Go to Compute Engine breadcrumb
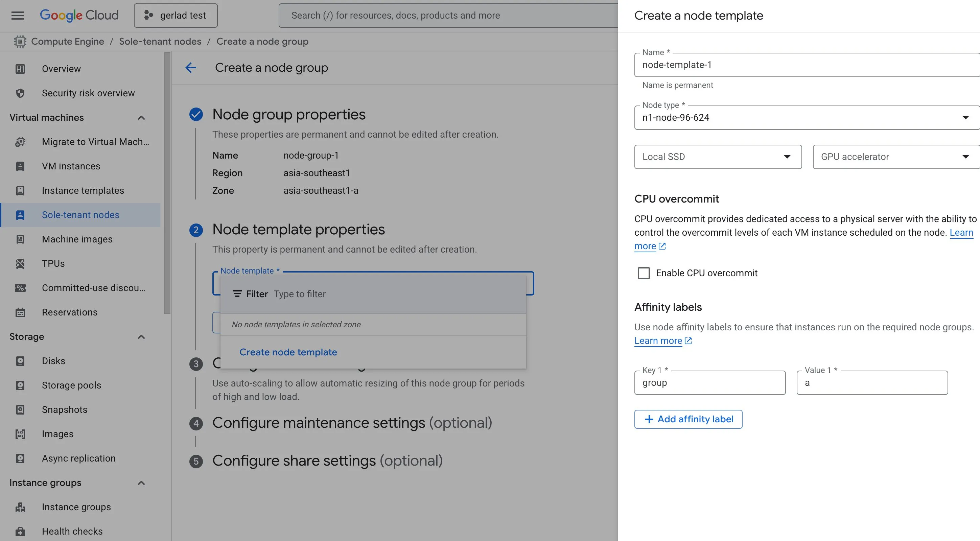This screenshot has width=980, height=541. coord(67,42)
